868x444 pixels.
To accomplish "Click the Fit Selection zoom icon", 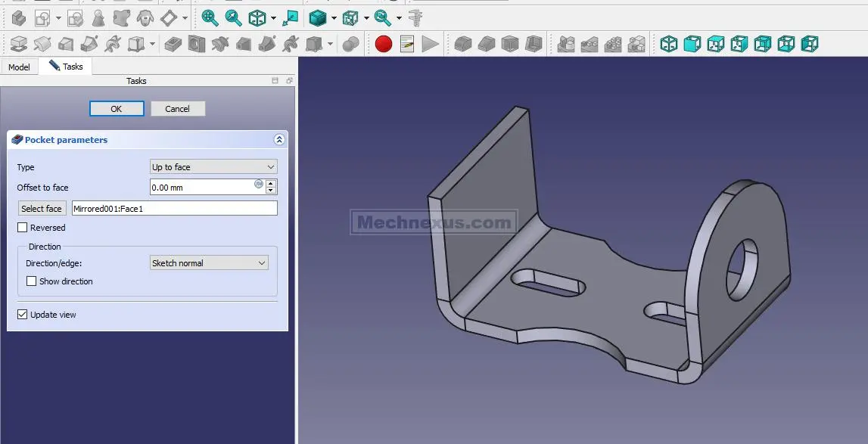I will (234, 17).
